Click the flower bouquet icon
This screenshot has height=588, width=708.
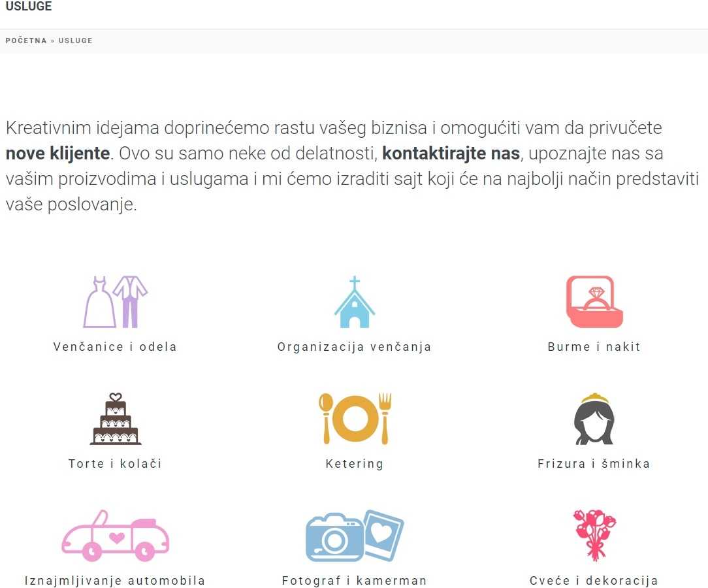tap(594, 536)
